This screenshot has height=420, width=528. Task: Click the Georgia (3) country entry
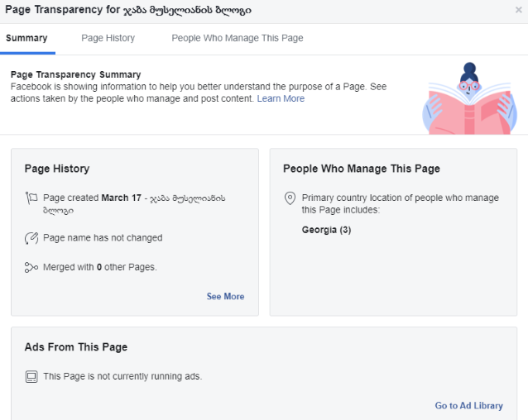(x=326, y=230)
